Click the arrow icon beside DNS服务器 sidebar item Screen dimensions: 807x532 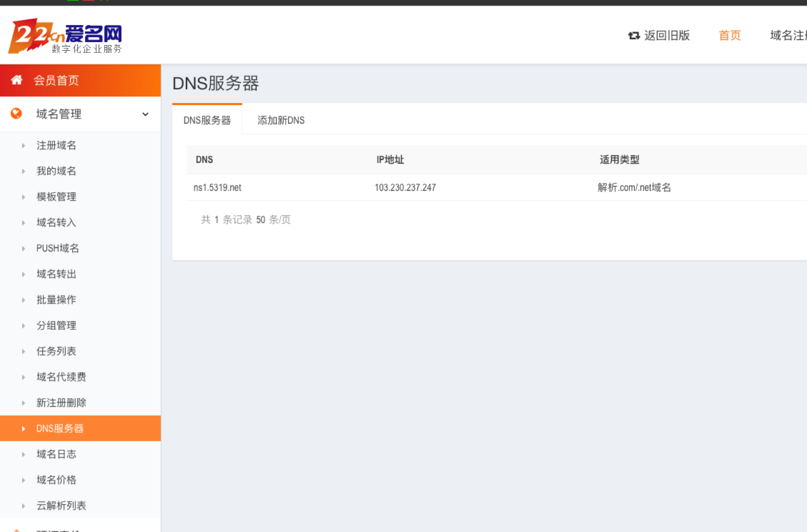(24, 428)
